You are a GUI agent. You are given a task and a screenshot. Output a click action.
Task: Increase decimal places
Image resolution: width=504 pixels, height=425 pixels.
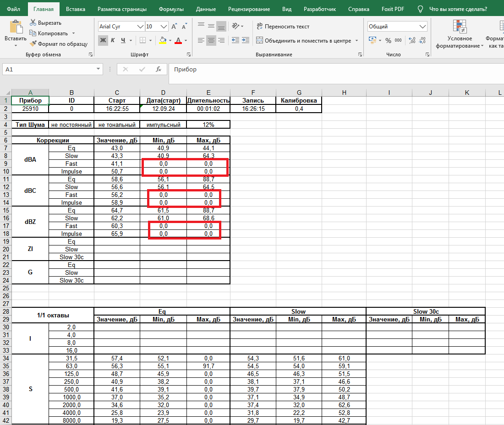click(412, 40)
